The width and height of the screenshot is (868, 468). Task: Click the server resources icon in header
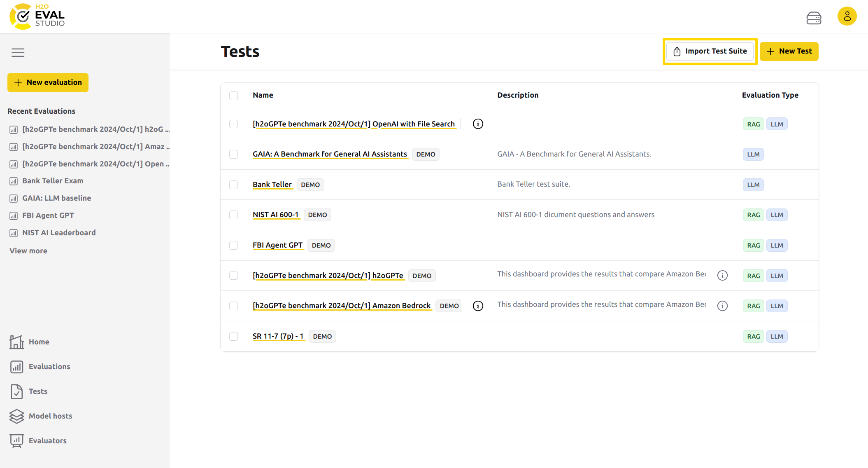coord(814,18)
